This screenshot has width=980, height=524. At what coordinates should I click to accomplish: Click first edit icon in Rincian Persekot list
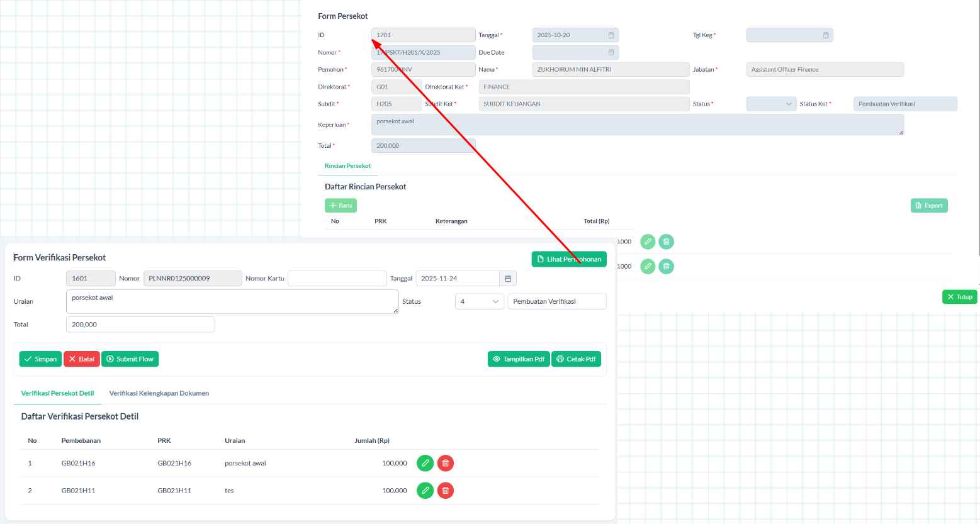tap(648, 242)
